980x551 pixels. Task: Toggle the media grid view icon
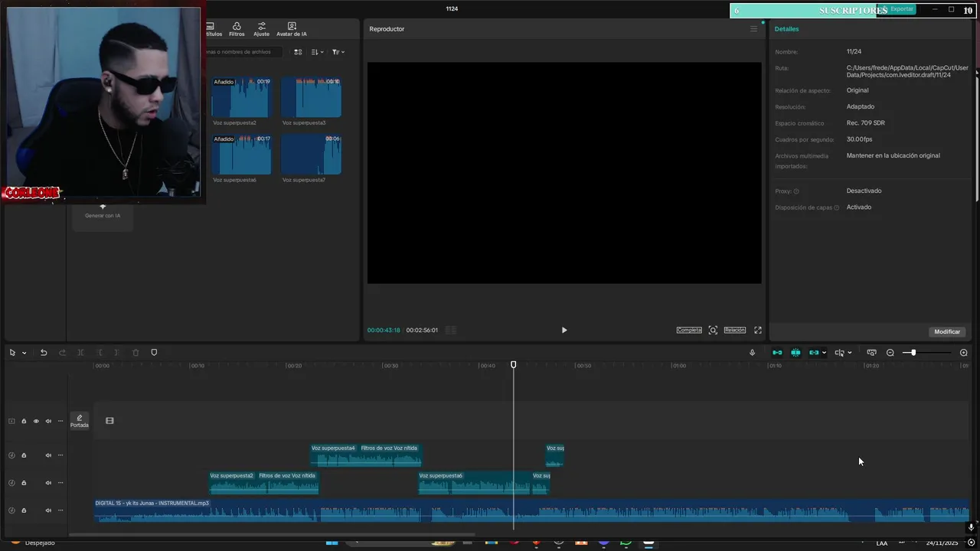[298, 52]
